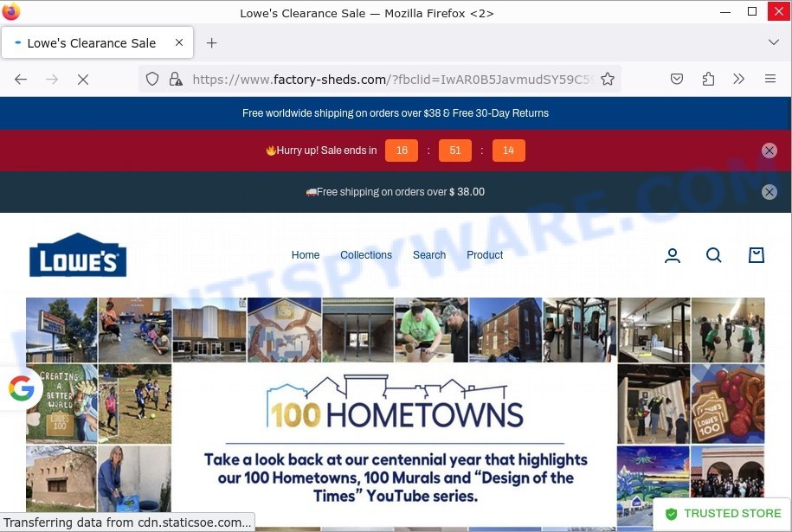This screenshot has height=532, width=792.
Task: Open a new tab with plus button
Action: [x=212, y=43]
